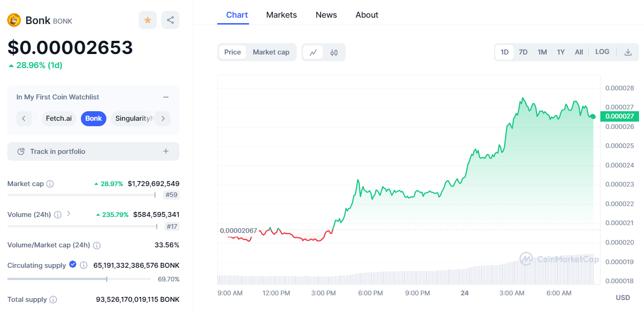Image resolution: width=644 pixels, height=310 pixels.
Task: Click the circulating supply progress bar
Action: click(x=79, y=279)
